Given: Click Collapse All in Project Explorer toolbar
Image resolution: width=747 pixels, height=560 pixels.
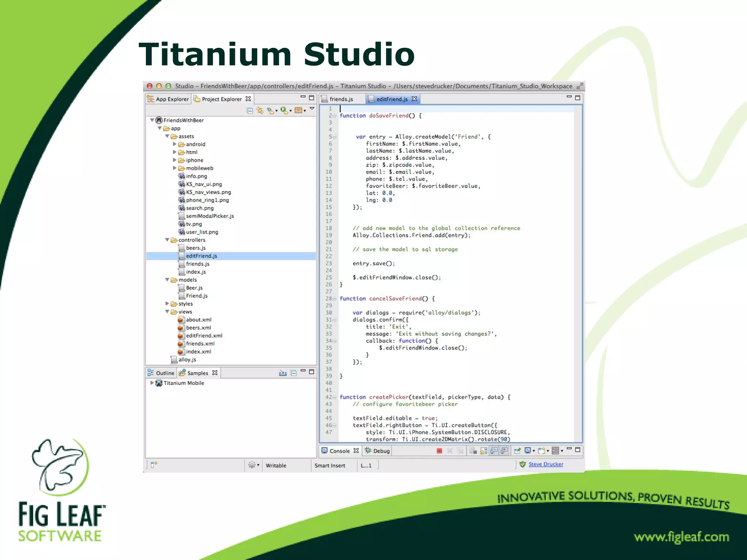Looking at the screenshot, I should click(x=250, y=110).
